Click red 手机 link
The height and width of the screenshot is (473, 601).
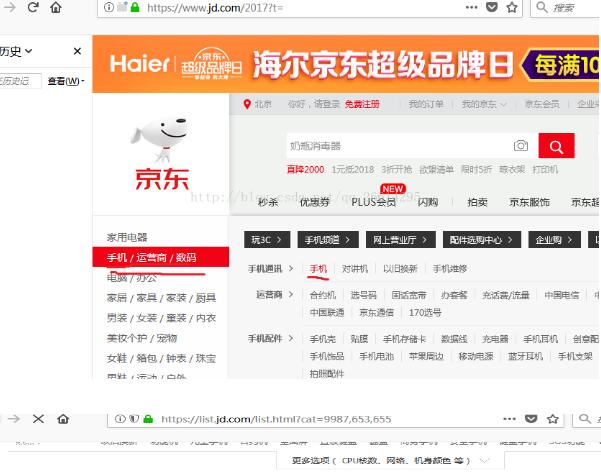pyautogui.click(x=319, y=269)
